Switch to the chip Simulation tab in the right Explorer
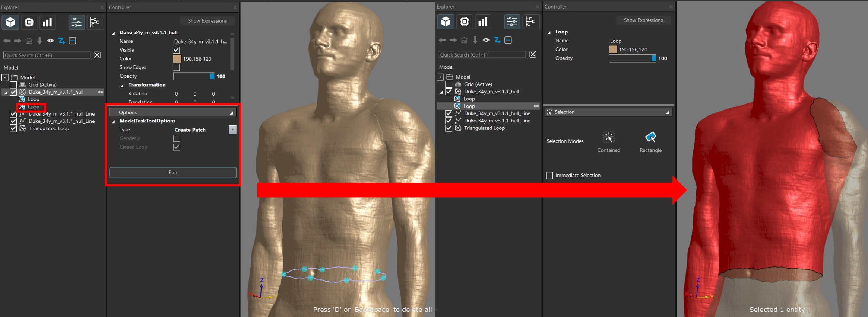Image resolution: width=868 pixels, height=317 pixels. (465, 22)
